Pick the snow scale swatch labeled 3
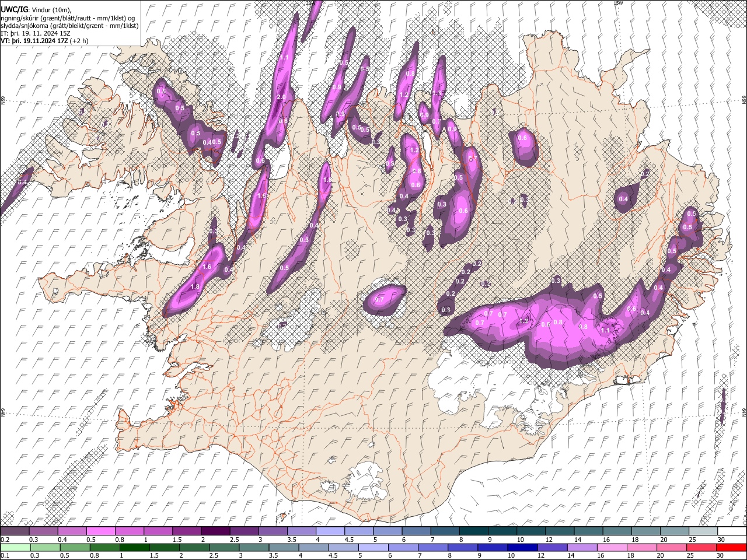This screenshot has width=747, height=560. point(273,531)
